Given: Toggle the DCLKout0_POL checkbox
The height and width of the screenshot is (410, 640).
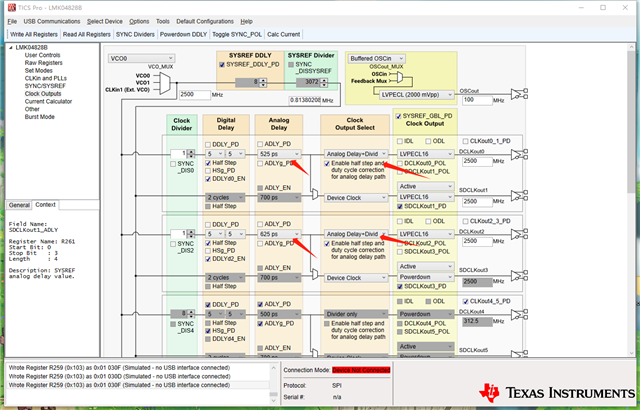Looking at the screenshot, I should point(400,163).
